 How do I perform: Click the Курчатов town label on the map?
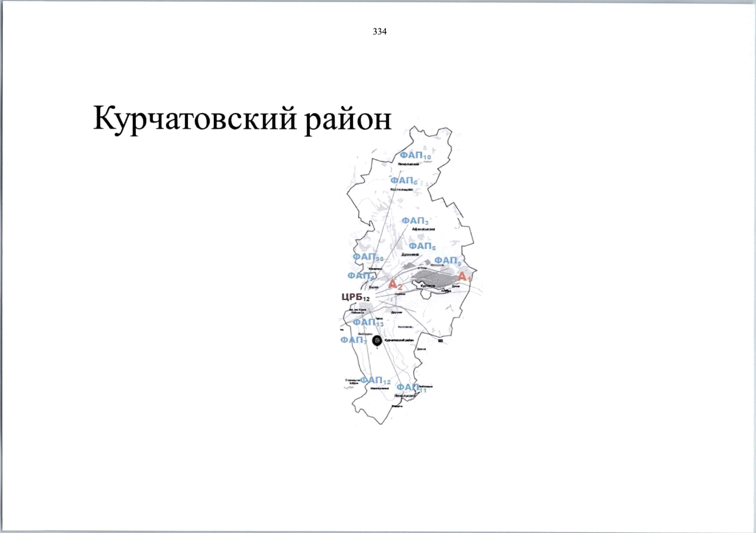pos(428,286)
